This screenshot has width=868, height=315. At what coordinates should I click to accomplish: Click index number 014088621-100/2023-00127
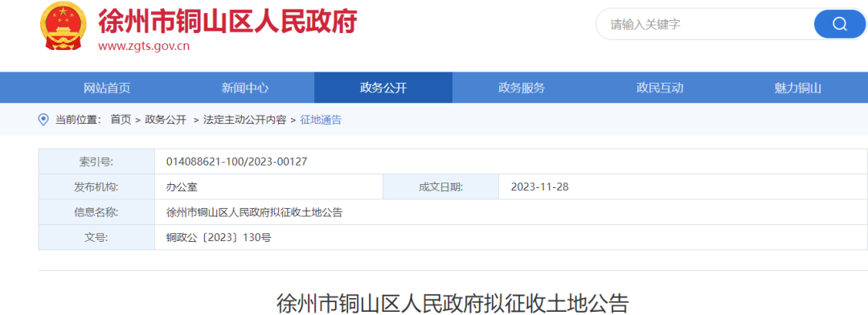point(236,162)
